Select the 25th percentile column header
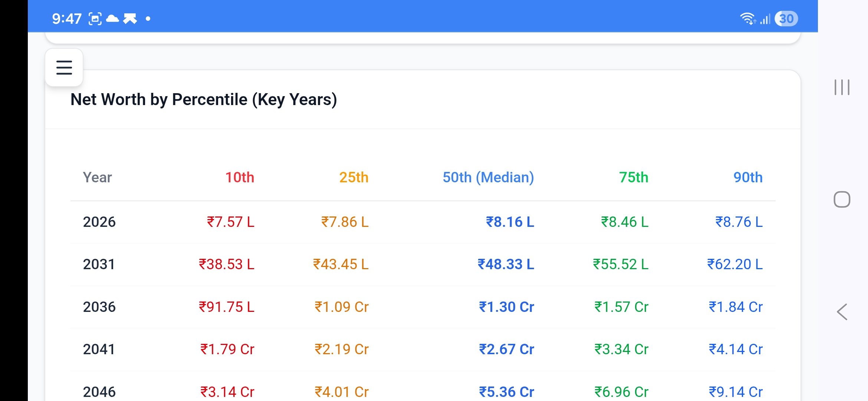 click(354, 177)
